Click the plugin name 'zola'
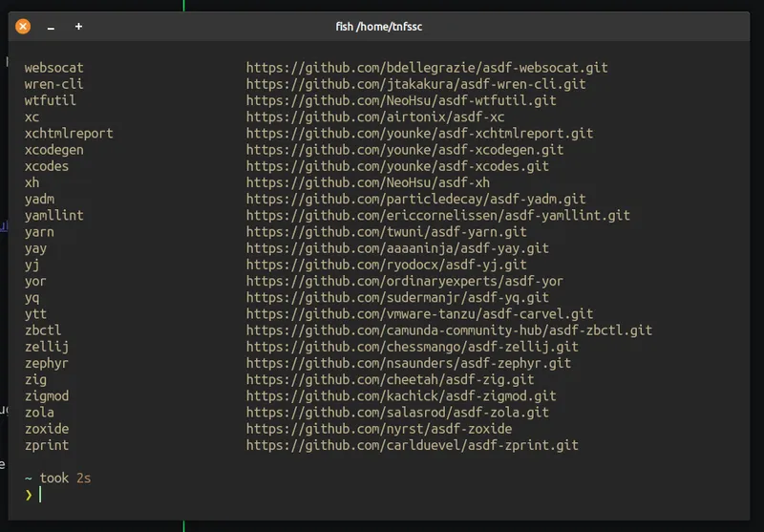This screenshot has height=532, width=764. (39, 413)
